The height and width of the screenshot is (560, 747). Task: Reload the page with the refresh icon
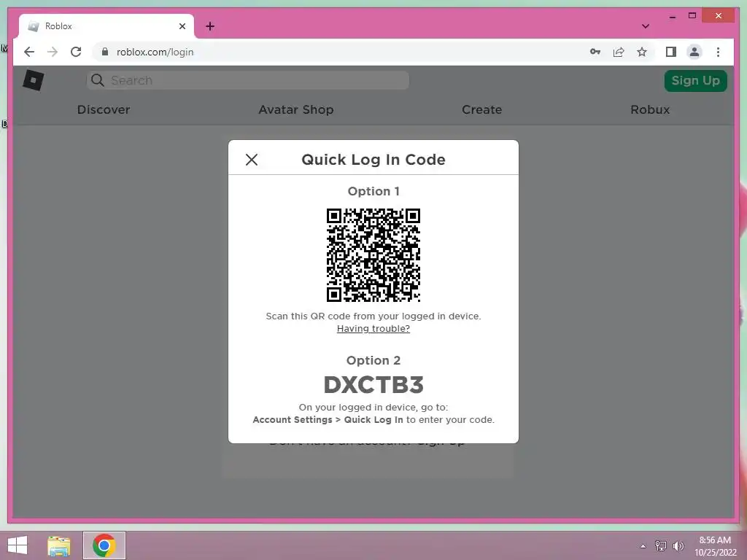pos(76,52)
